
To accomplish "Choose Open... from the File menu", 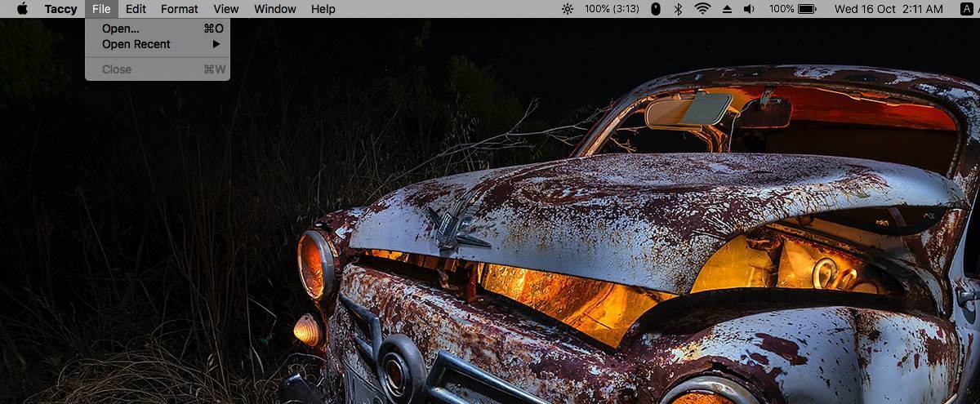I will coord(158,29).
